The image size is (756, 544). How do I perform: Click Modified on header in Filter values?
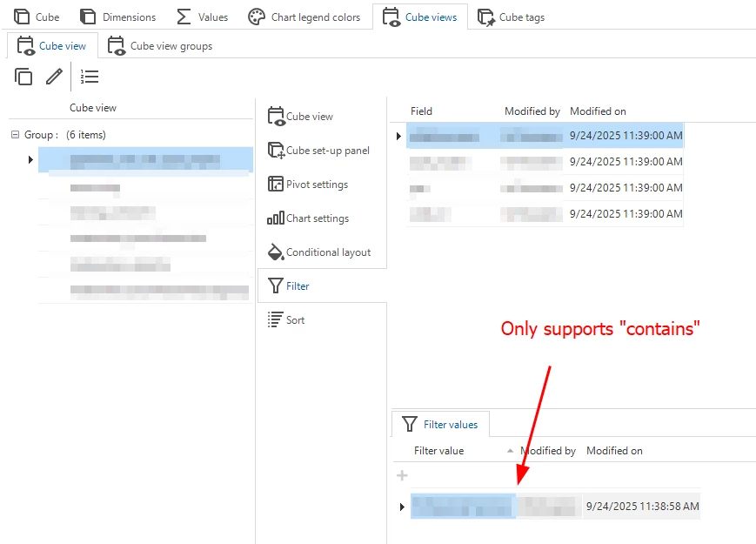614,451
